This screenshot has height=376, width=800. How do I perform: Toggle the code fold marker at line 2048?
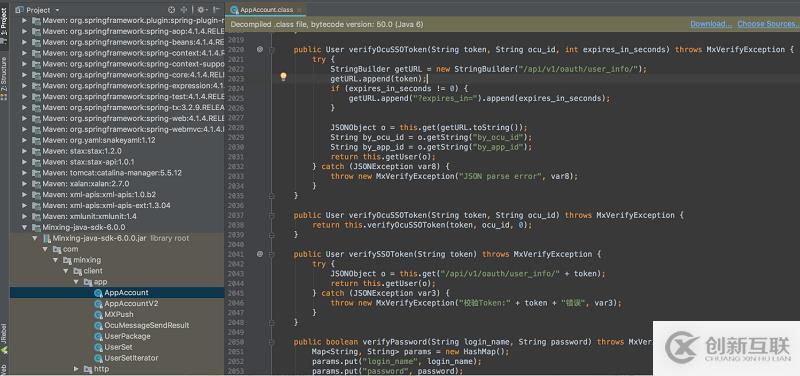pos(272,322)
